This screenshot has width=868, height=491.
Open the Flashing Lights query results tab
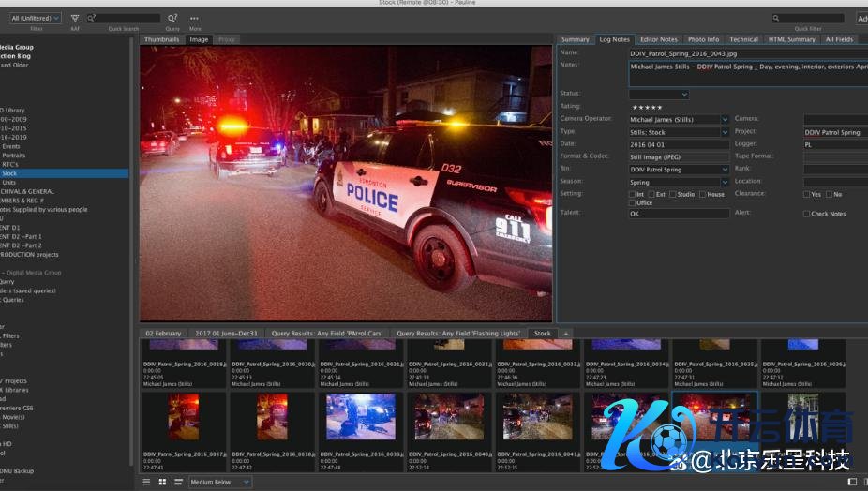point(458,334)
